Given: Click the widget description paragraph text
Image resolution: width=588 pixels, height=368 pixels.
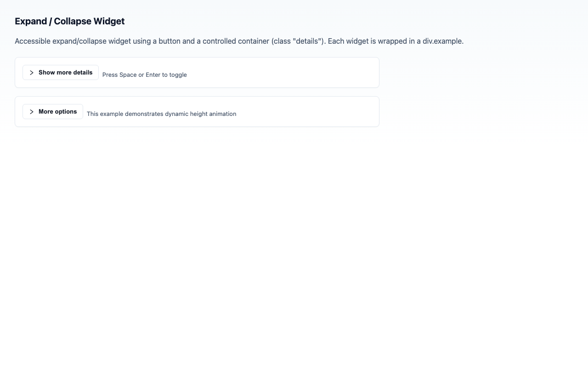Looking at the screenshot, I should 239,41.
